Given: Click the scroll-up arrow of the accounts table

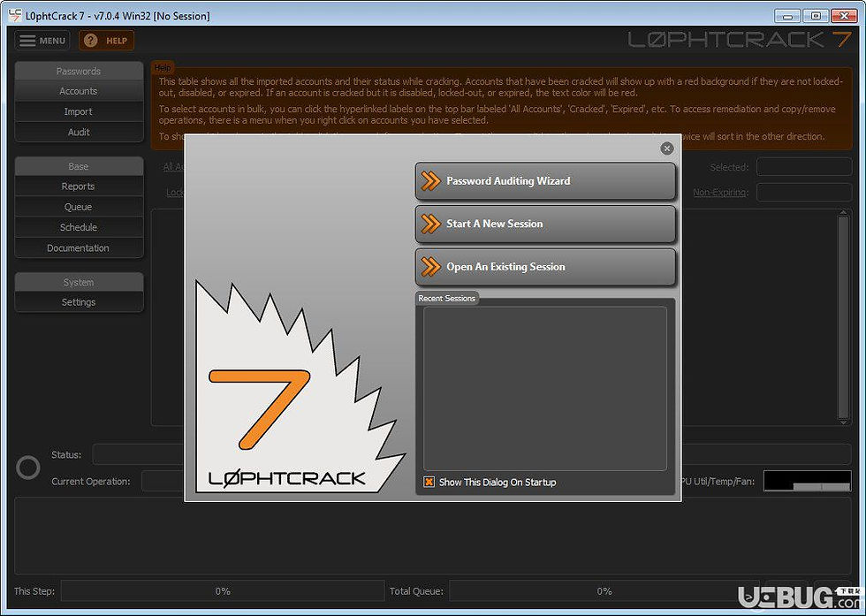Looking at the screenshot, I should 843,213.
